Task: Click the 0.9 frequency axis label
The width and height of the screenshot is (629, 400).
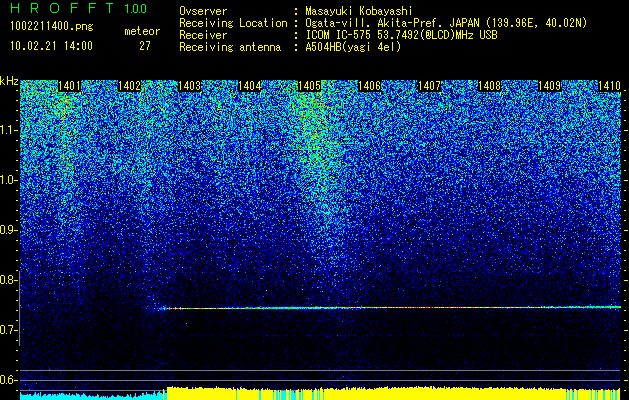Action: point(8,230)
